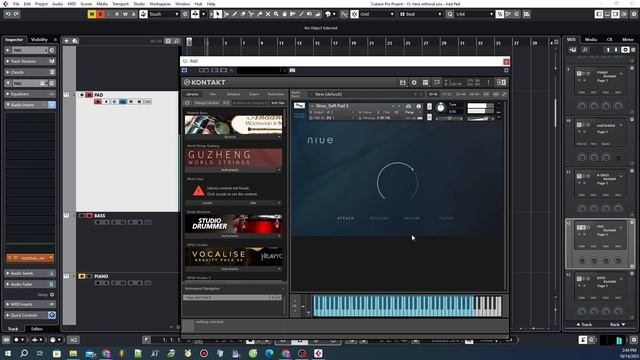
Task: Open the Studio menu
Action: tap(139, 4)
